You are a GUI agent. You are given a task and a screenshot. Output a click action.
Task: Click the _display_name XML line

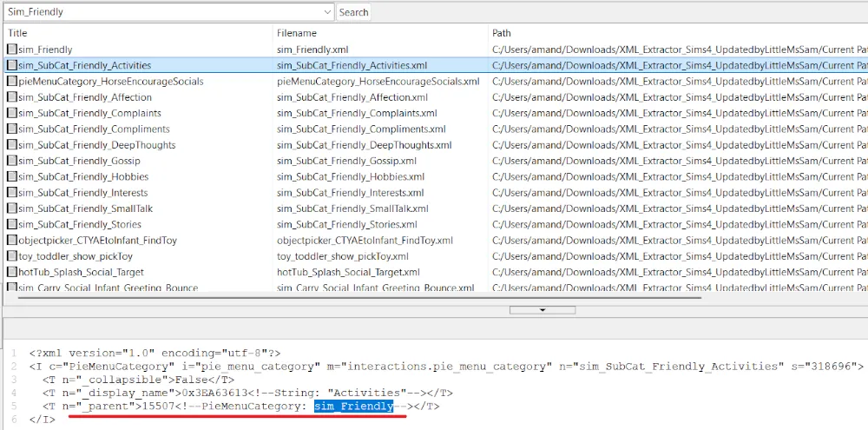point(247,393)
